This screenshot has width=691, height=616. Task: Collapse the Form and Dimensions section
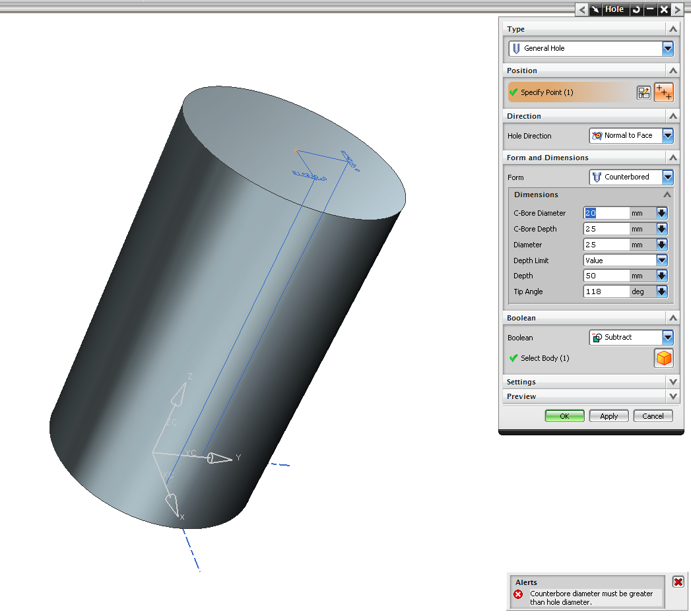pyautogui.click(x=673, y=157)
